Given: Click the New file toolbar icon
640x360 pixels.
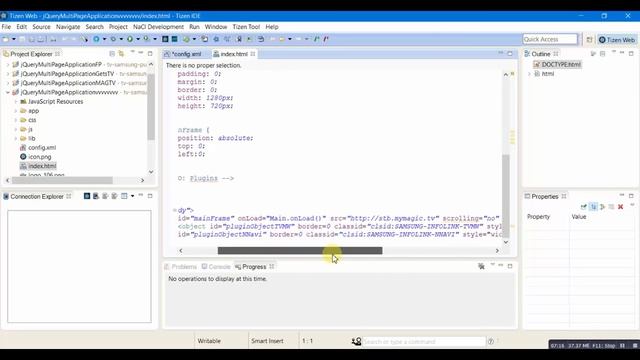Looking at the screenshot, I should tap(6, 39).
